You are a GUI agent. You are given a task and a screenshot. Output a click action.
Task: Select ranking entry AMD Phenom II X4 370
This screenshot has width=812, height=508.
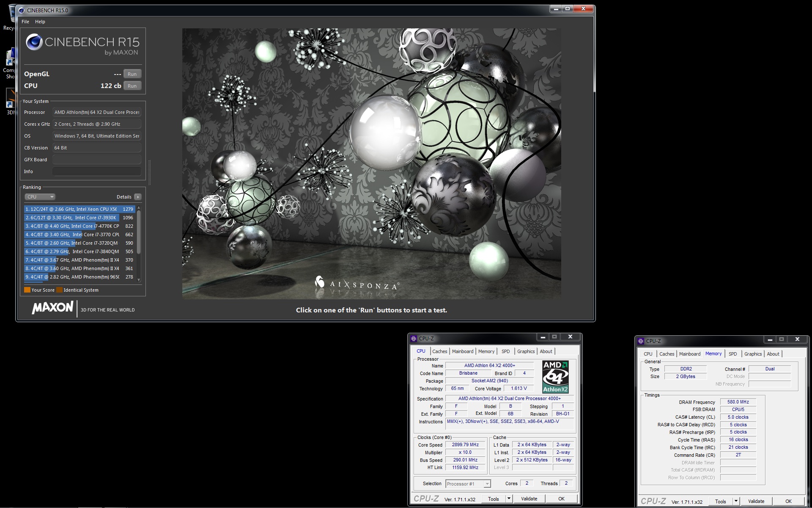(80, 260)
